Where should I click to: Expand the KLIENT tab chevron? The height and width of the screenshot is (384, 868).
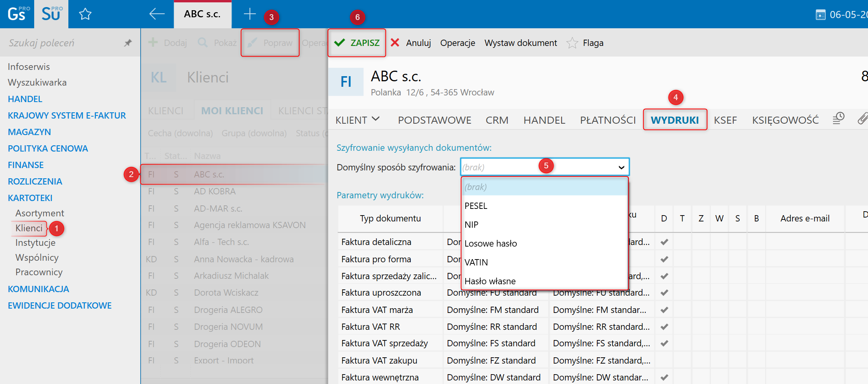pos(376,119)
